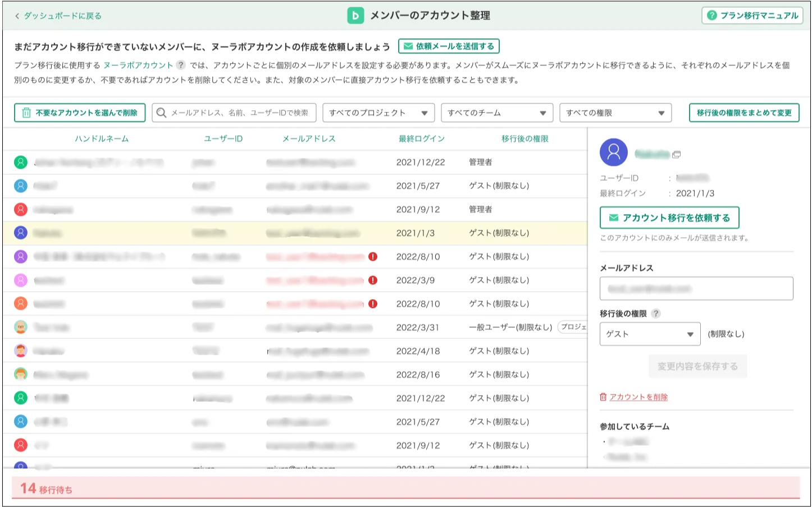812x507 pixels.
Task: Click cartoon avatar in the 2022/4/18 row
Action: pos(21,351)
